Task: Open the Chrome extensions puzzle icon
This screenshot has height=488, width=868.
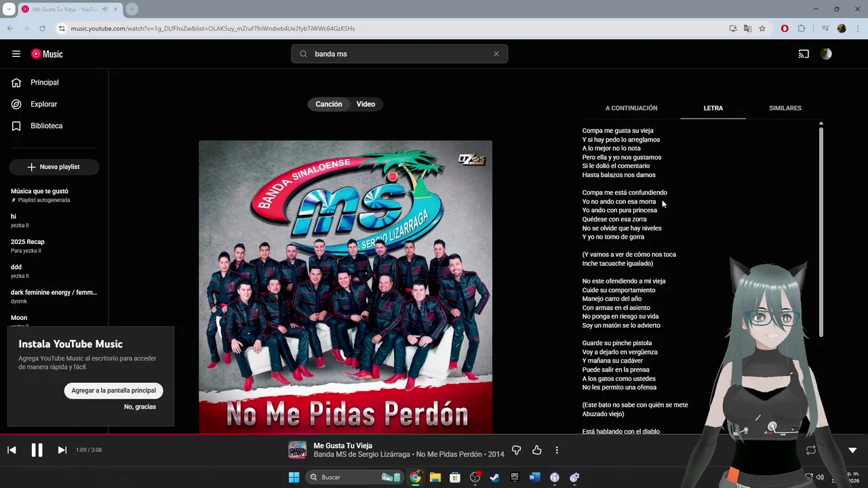Action: 802,28
